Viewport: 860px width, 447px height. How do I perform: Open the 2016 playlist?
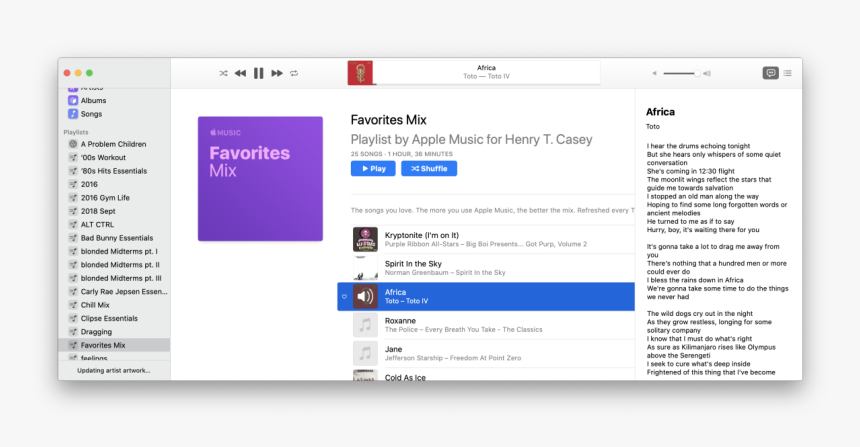[x=115, y=184]
